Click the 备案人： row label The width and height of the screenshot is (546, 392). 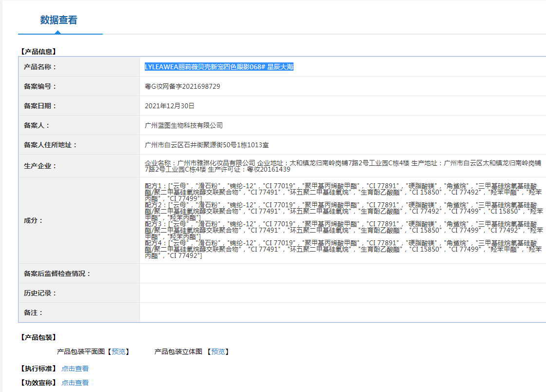tap(37, 125)
